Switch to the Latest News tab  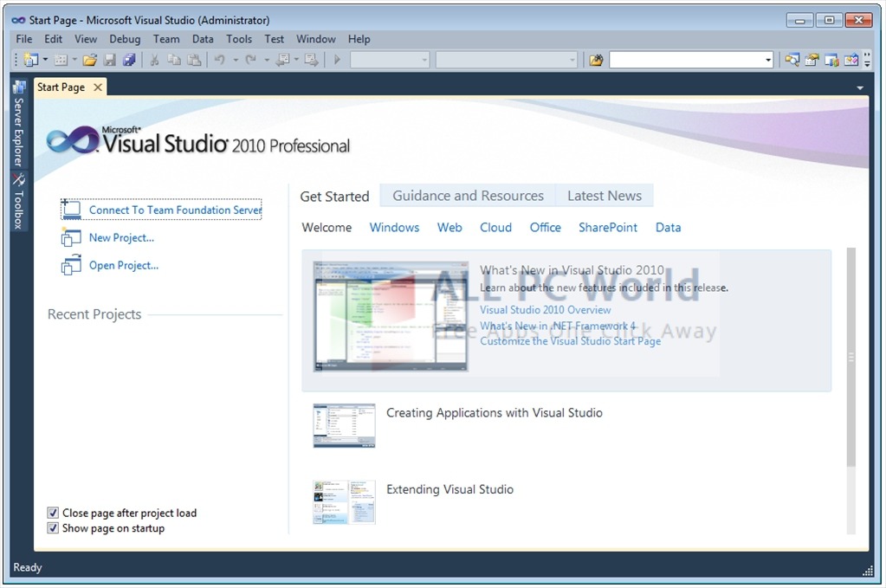604,196
